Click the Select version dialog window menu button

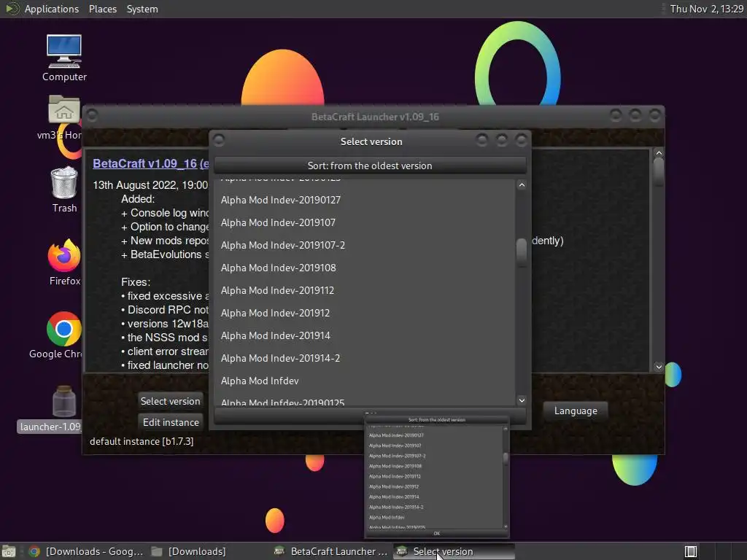[x=219, y=140]
